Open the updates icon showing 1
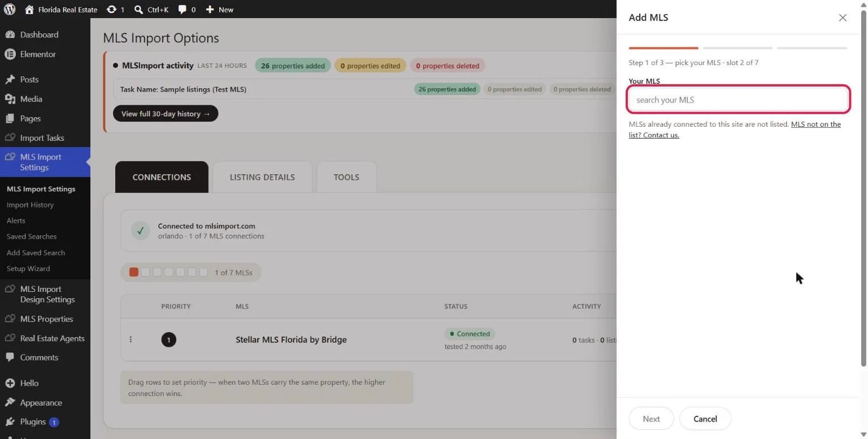The height and width of the screenshot is (439, 868). [111, 10]
